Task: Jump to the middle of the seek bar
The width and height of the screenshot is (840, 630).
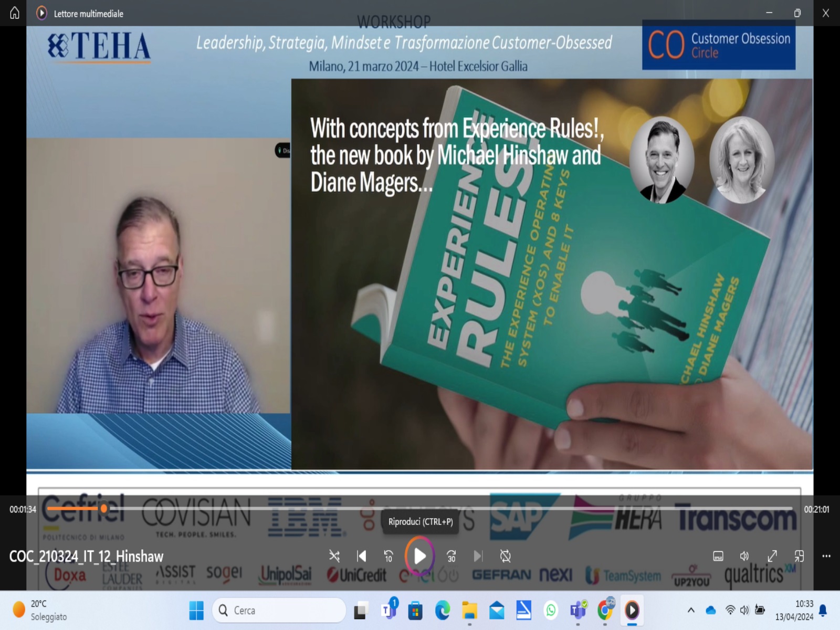Action: tap(419, 508)
